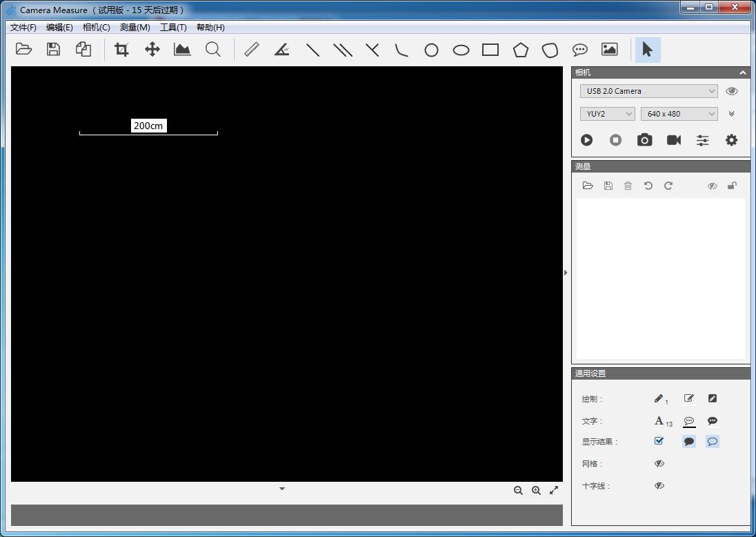Pick line color in 绘制 row
This screenshot has height=537, width=756.
[689, 398]
